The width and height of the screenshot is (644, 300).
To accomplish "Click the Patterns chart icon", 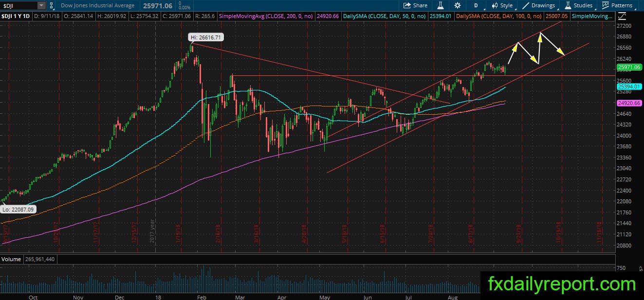I will [606, 5].
